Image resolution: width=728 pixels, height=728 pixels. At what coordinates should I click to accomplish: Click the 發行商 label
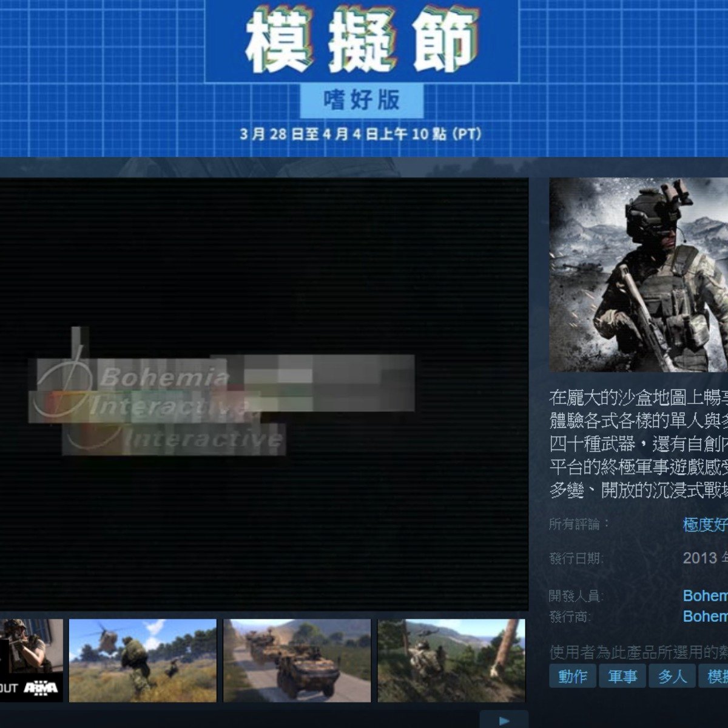[x=570, y=617]
